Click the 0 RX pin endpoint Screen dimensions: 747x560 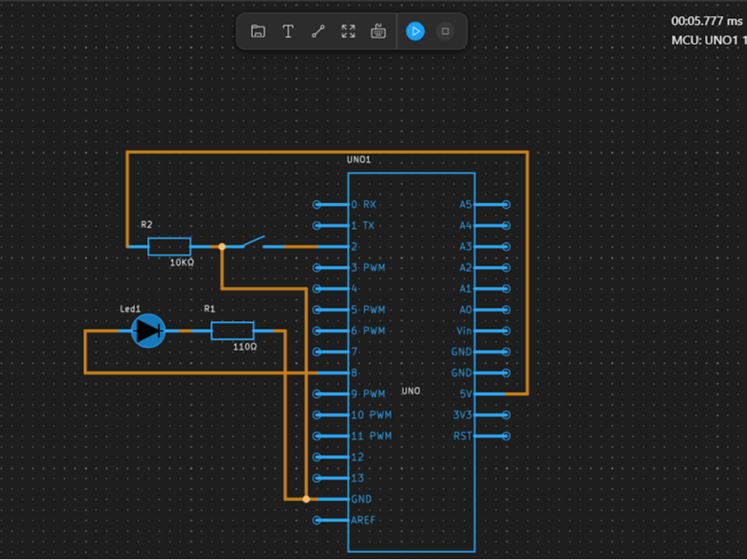317,205
